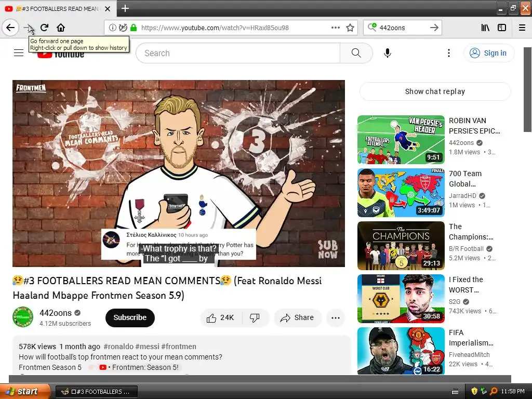Click the FiveheadMitch channel name
Image resolution: width=532 pixels, height=399 pixels.
[x=469, y=354]
